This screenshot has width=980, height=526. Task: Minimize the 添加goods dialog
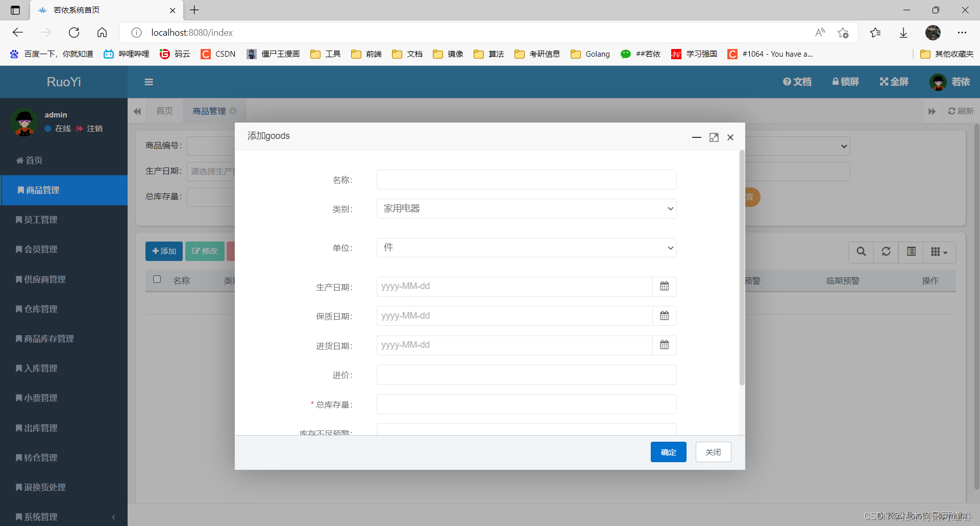click(697, 137)
